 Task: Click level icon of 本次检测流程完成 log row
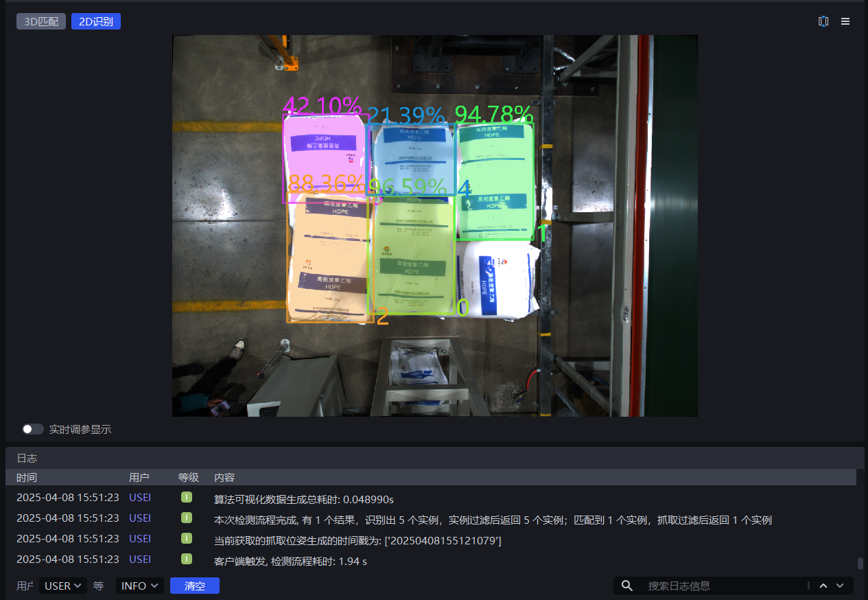[187, 518]
